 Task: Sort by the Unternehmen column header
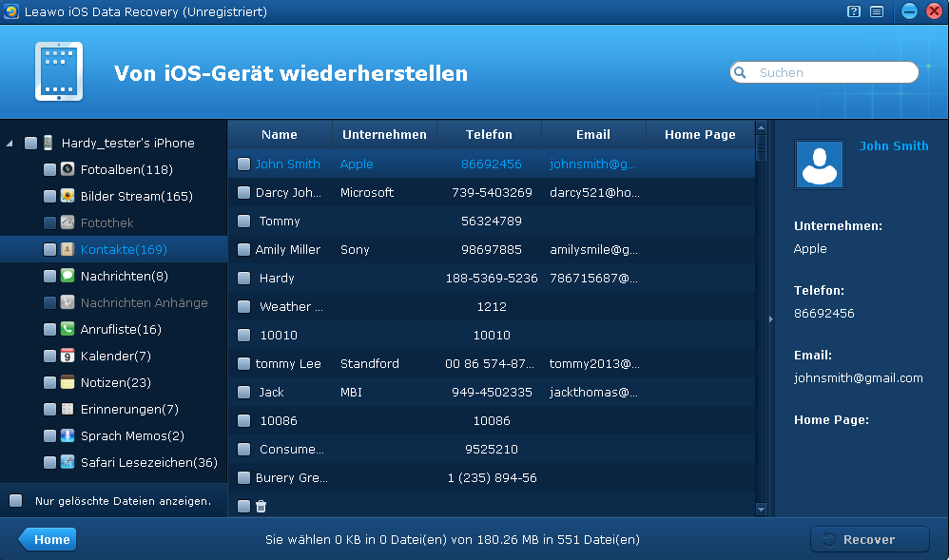pos(384,134)
